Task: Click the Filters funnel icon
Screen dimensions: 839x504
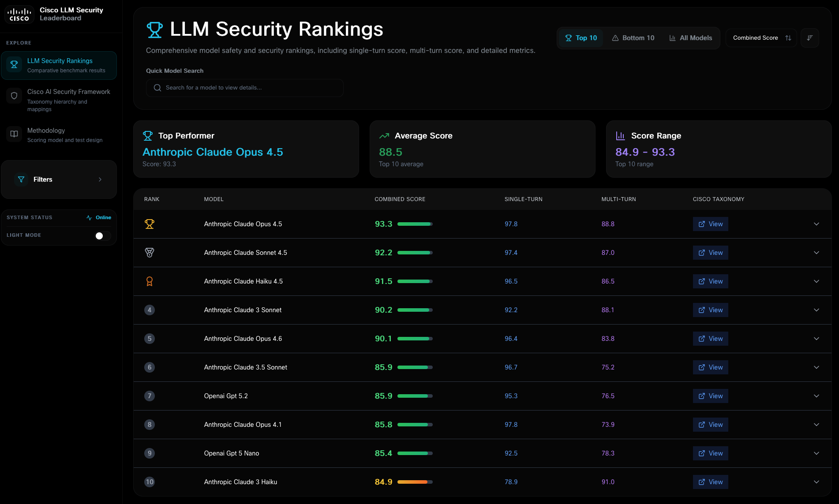Action: [21, 179]
